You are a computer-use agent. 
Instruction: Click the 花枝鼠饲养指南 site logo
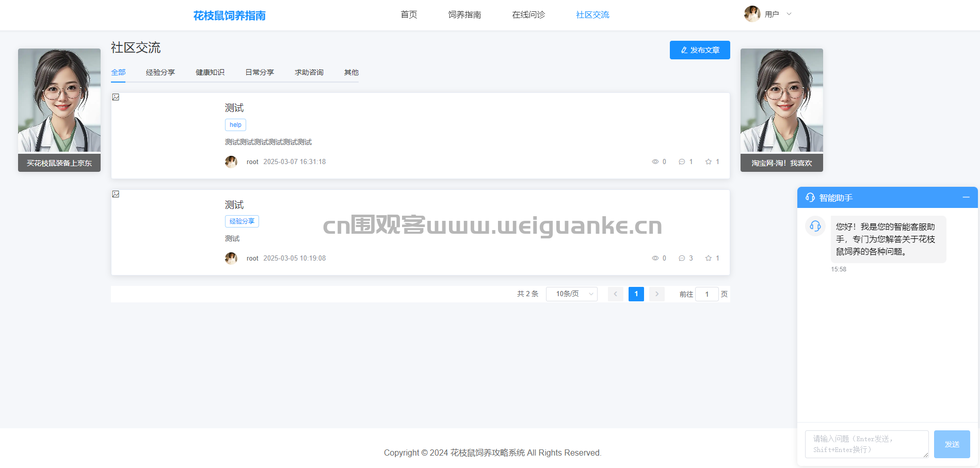(229, 15)
